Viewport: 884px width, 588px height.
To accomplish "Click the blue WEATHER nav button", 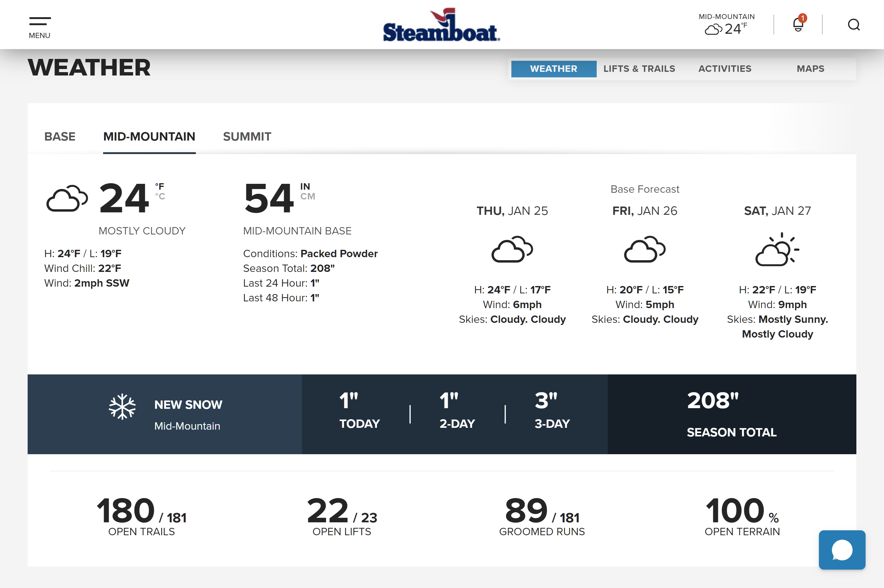I will coord(554,69).
